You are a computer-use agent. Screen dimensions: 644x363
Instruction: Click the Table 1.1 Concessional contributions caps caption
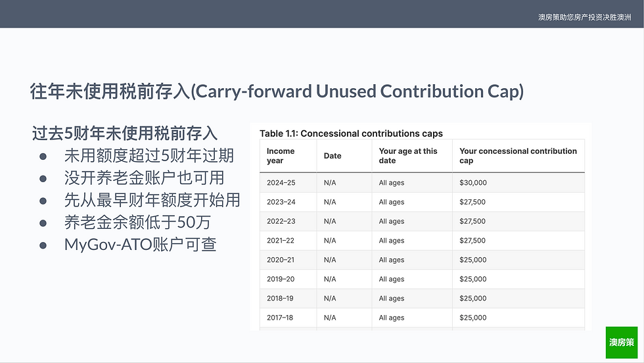pos(351,133)
